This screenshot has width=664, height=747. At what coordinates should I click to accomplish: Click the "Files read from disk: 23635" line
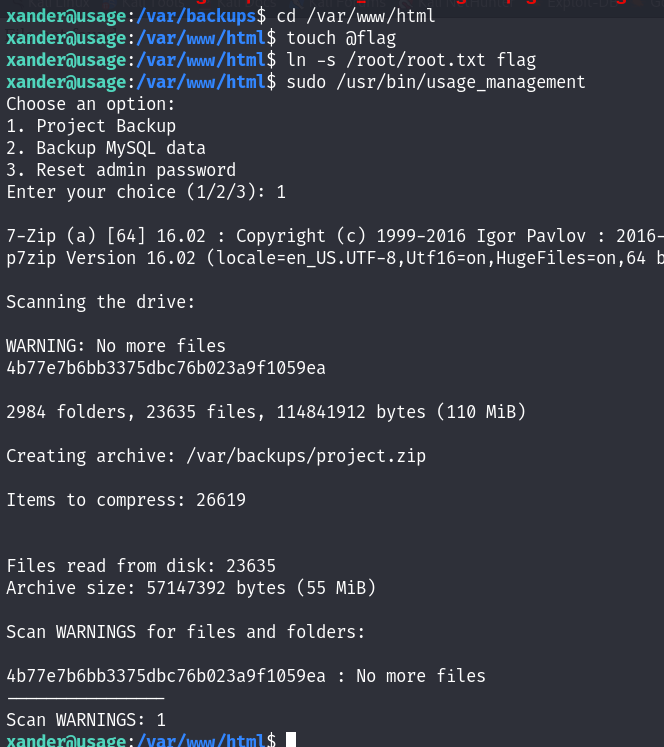141,566
